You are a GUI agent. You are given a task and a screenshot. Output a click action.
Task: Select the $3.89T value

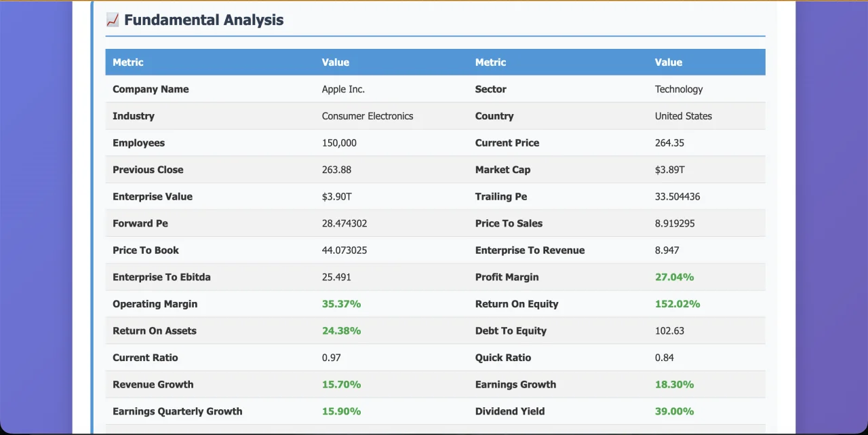pos(670,170)
